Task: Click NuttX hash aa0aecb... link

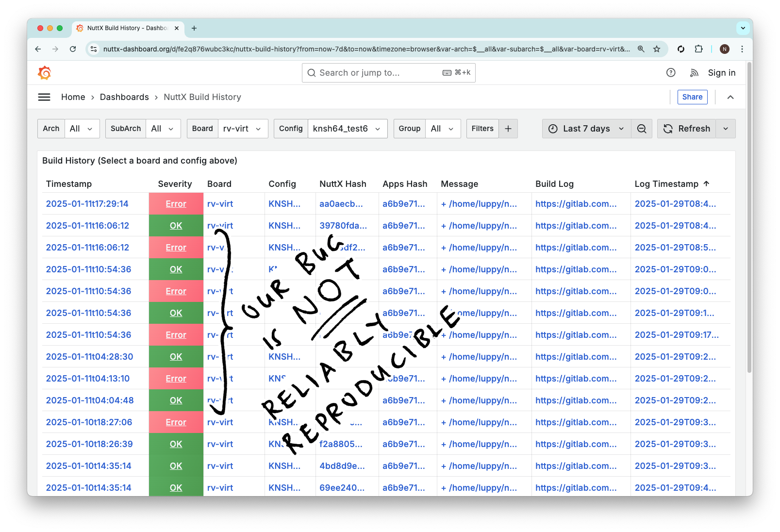Action: click(341, 204)
